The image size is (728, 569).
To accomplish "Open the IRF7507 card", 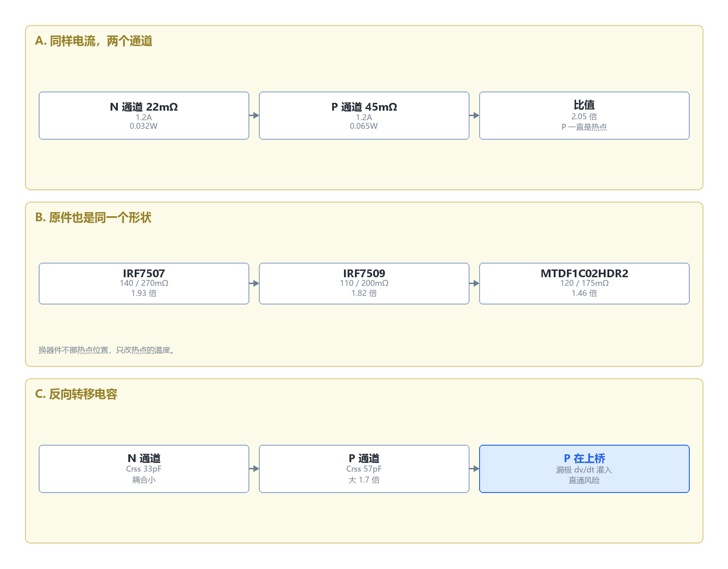I will (144, 284).
